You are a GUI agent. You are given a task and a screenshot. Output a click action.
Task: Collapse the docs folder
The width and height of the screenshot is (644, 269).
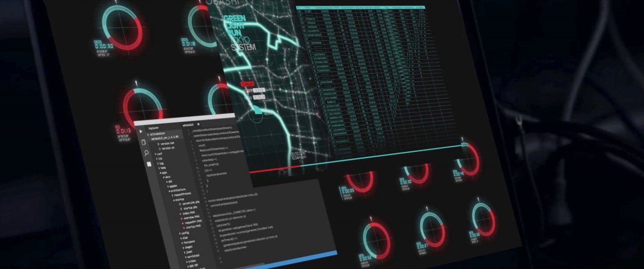(x=168, y=177)
